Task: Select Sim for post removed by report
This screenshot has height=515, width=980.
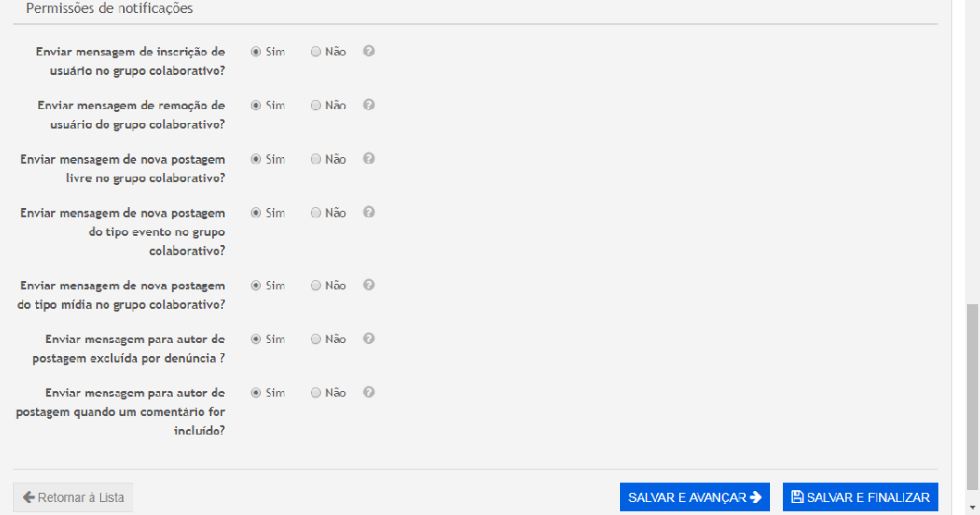Action: point(256,339)
